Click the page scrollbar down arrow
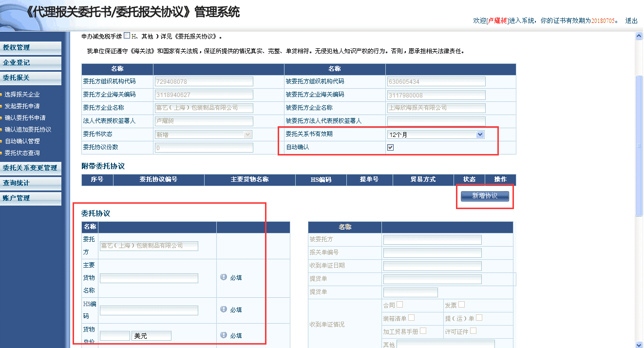Image resolution: width=644 pixels, height=348 pixels. pyautogui.click(x=639, y=344)
